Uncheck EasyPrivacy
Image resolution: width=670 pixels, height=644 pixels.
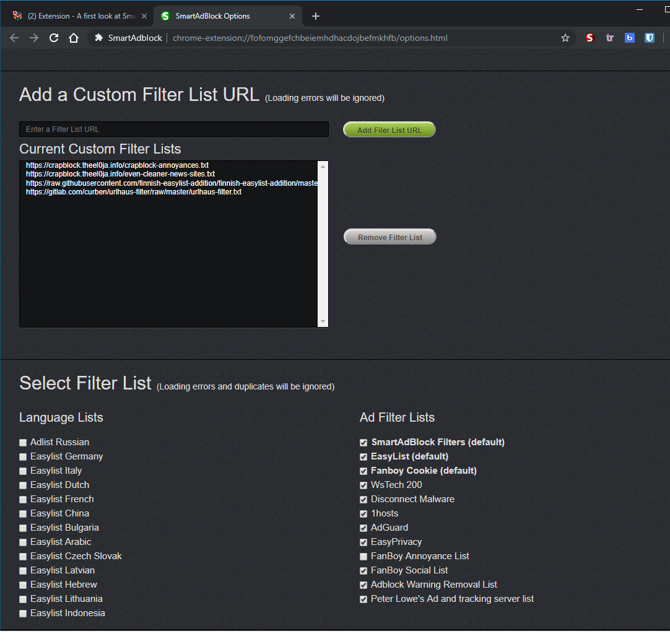click(363, 542)
